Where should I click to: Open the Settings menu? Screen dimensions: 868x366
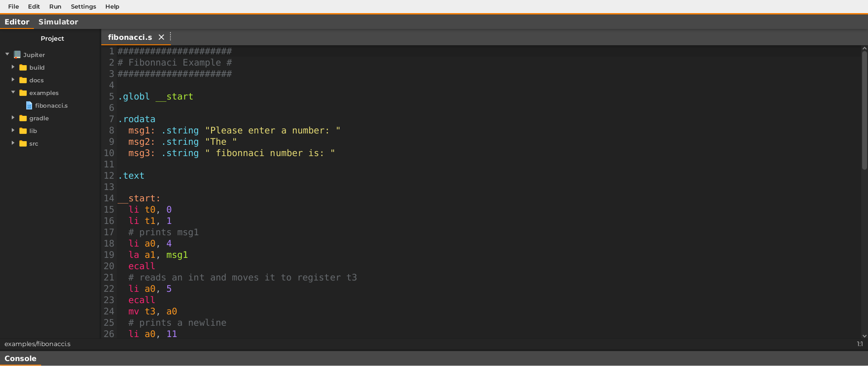(x=83, y=6)
